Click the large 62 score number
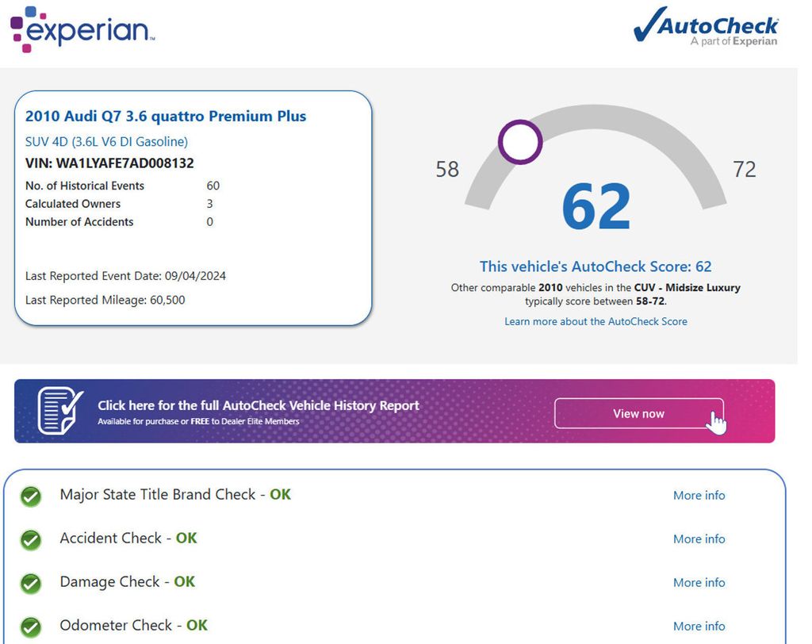Image resolution: width=812 pixels, height=644 pixels. (x=596, y=207)
